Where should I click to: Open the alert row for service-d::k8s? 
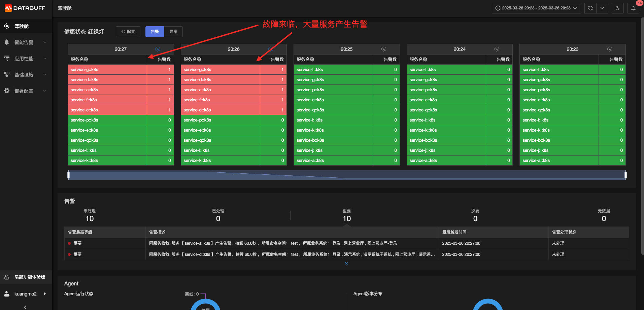tap(346, 254)
